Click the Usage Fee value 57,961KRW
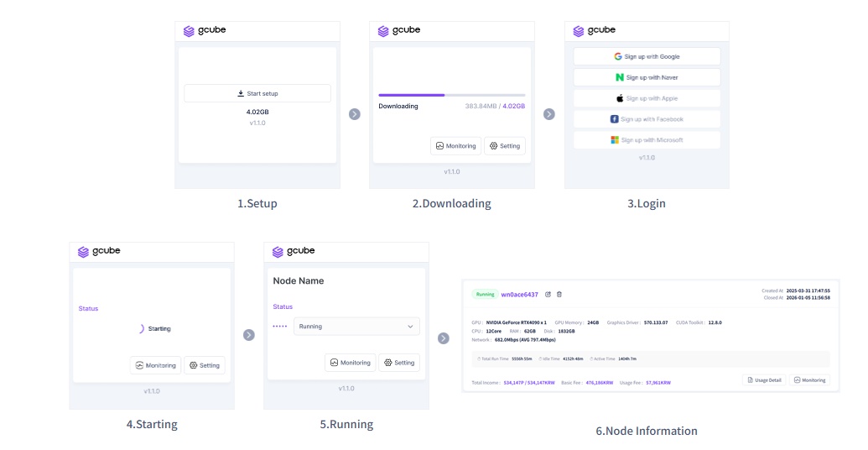The width and height of the screenshot is (868, 450). 658,383
